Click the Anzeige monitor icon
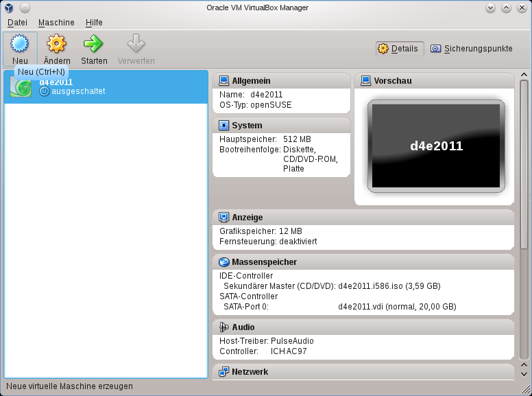This screenshot has height=396, width=532. (x=223, y=218)
